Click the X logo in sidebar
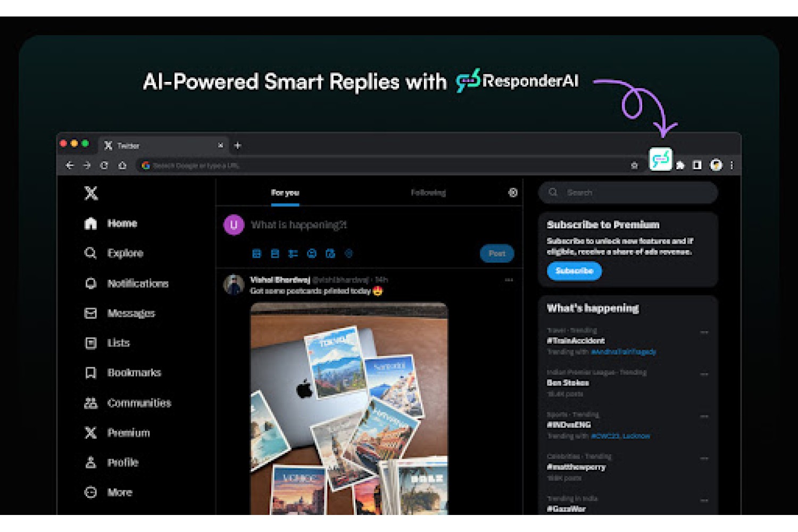 91,193
